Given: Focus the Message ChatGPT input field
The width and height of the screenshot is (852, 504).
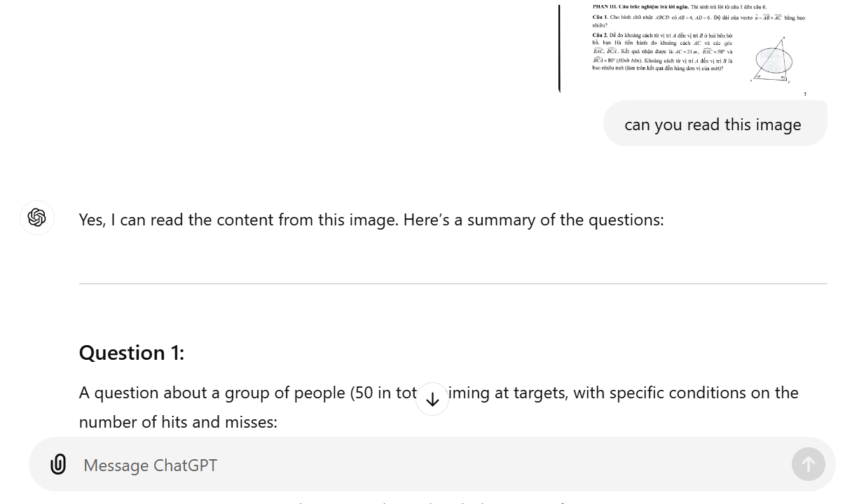Looking at the screenshot, I should pos(420,465).
